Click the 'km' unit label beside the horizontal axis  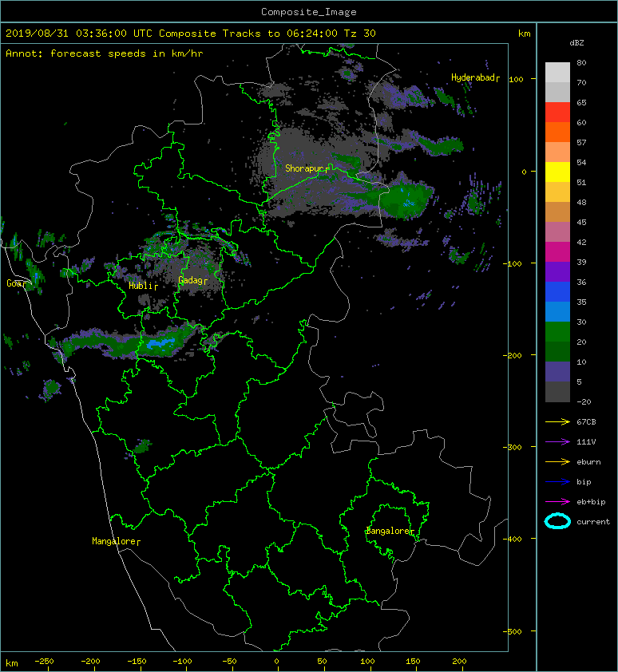pos(12,663)
